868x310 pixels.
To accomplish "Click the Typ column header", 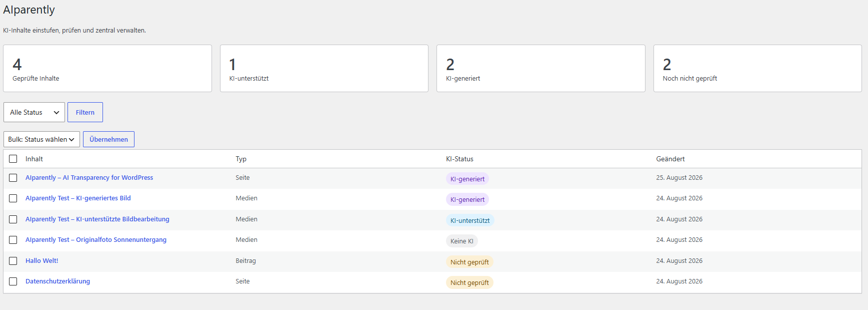I will (241, 159).
